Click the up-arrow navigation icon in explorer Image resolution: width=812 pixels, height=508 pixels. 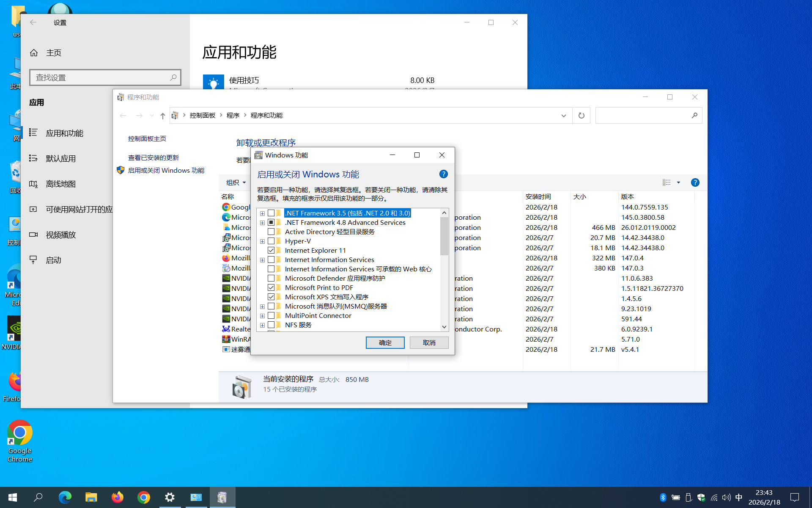point(163,116)
